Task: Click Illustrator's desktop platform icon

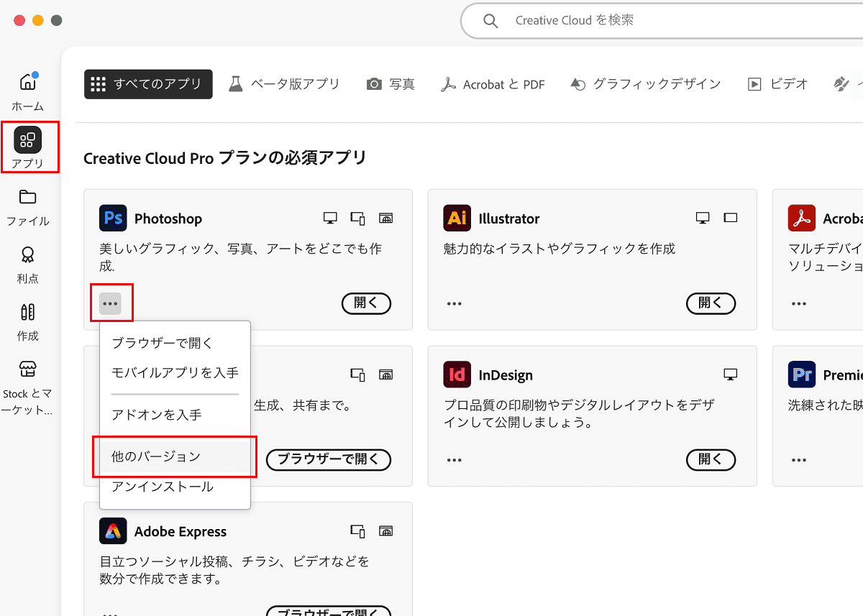Action: tap(703, 218)
